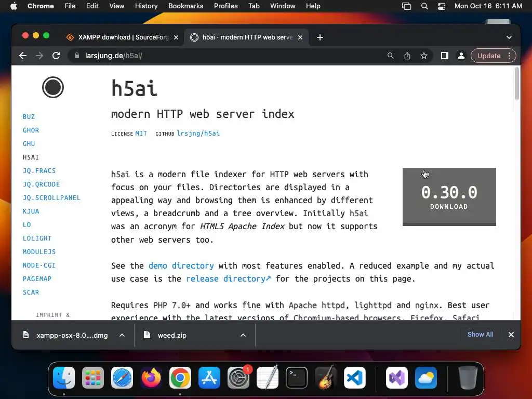
Task: Launch Firefox from the Dock
Action: [151, 378]
